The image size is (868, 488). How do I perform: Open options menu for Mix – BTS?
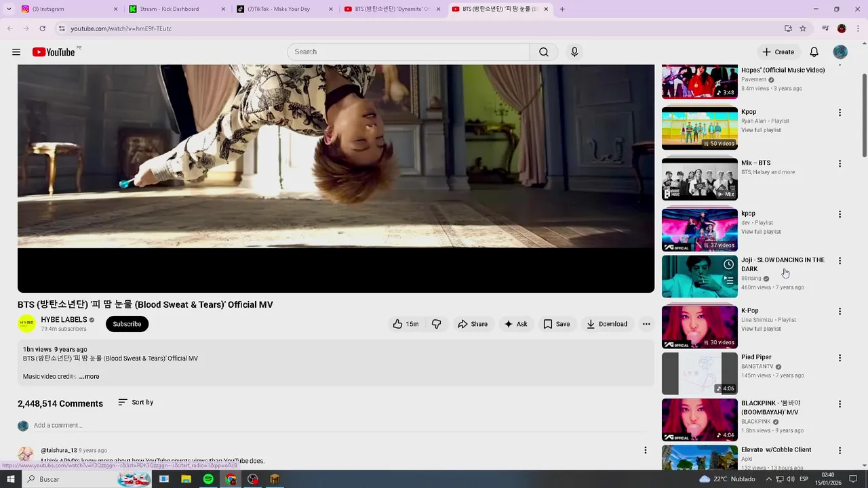(x=840, y=163)
